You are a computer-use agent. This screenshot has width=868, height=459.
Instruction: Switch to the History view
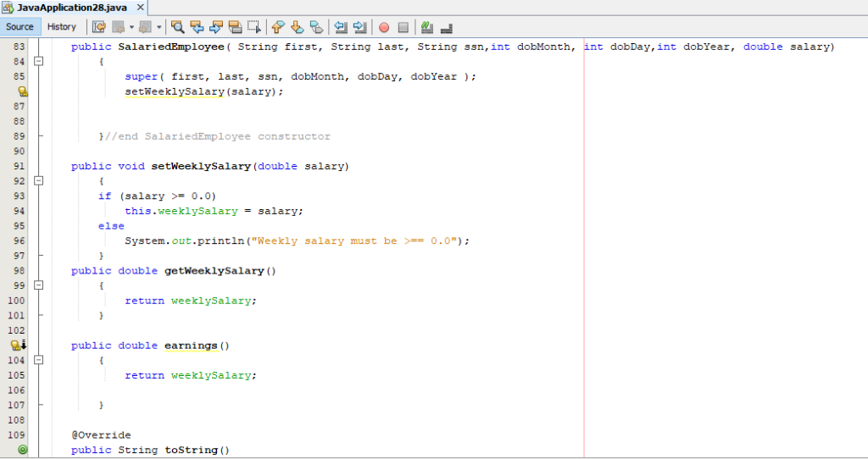(61, 26)
